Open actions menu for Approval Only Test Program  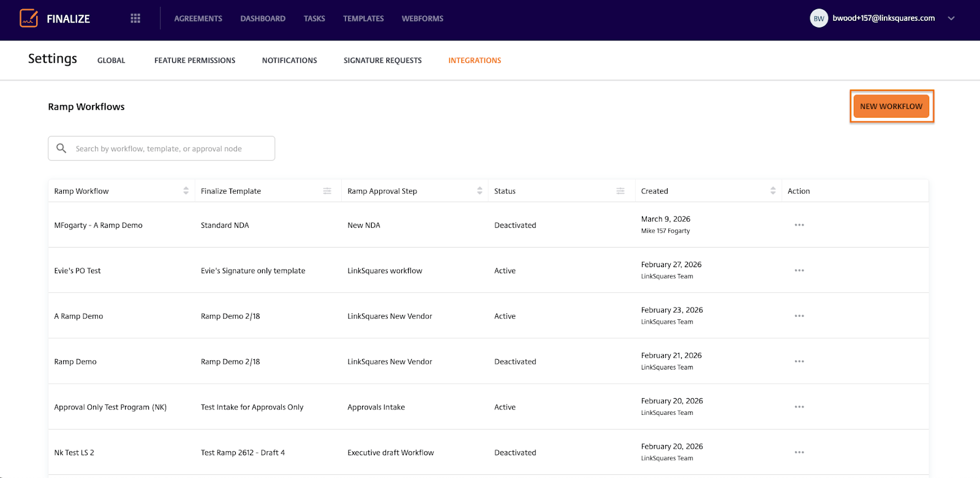tap(799, 407)
